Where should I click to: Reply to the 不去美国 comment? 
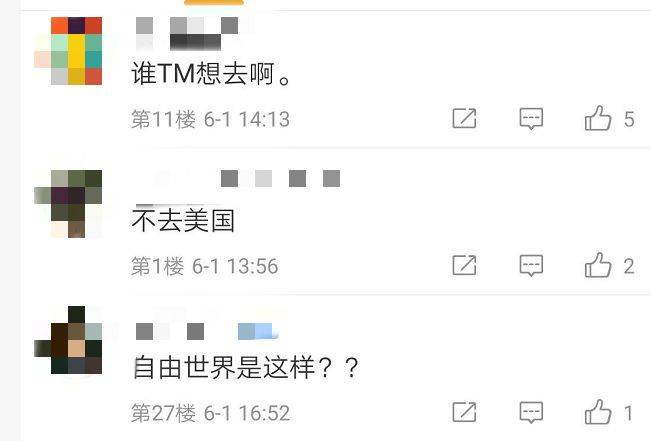tap(531, 266)
